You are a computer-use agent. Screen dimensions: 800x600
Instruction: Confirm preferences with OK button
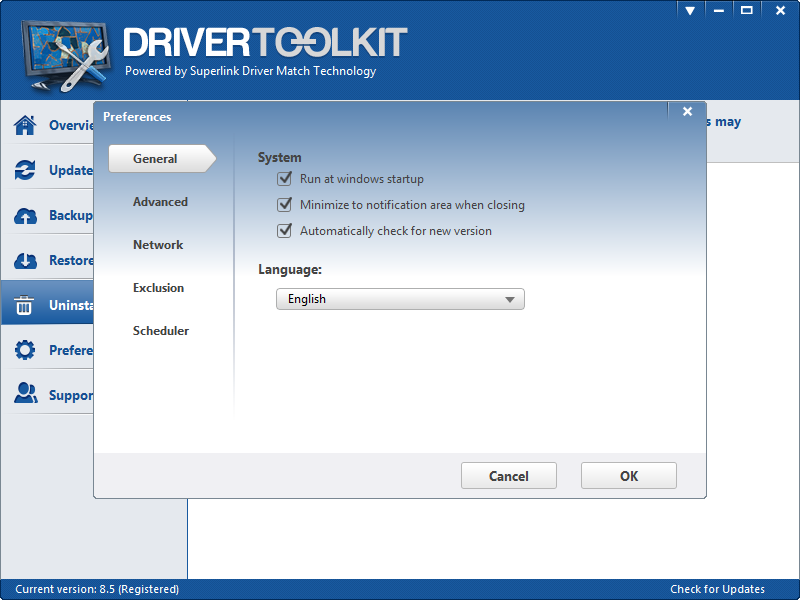[629, 476]
